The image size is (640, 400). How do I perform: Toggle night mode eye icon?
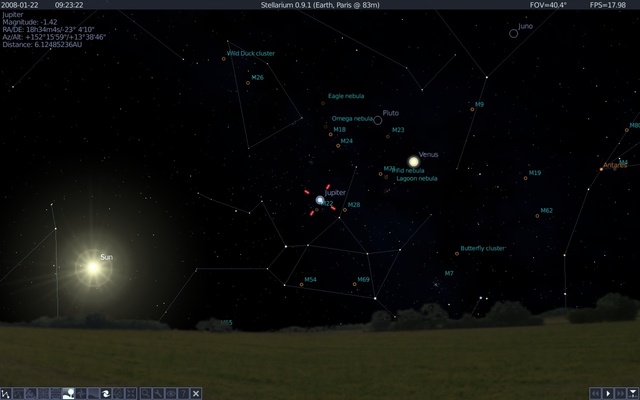171,393
